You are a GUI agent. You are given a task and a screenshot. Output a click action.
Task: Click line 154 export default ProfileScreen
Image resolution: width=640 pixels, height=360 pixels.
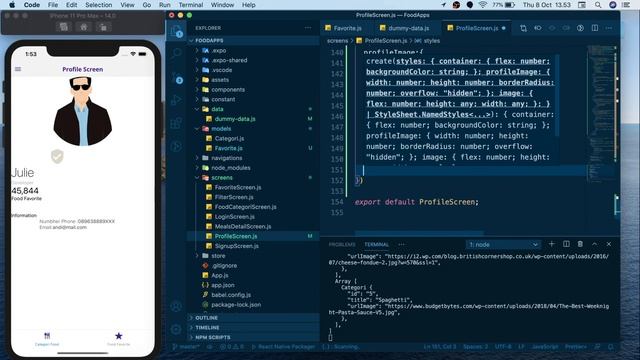pyautogui.click(x=416, y=202)
